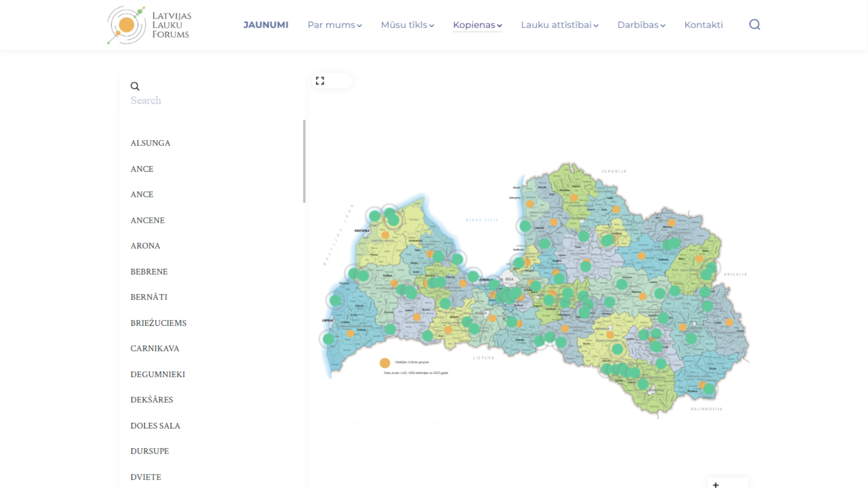Viewport: 868px width, 488px height.
Task: Open the Darbības dropdown menu
Action: [641, 25]
